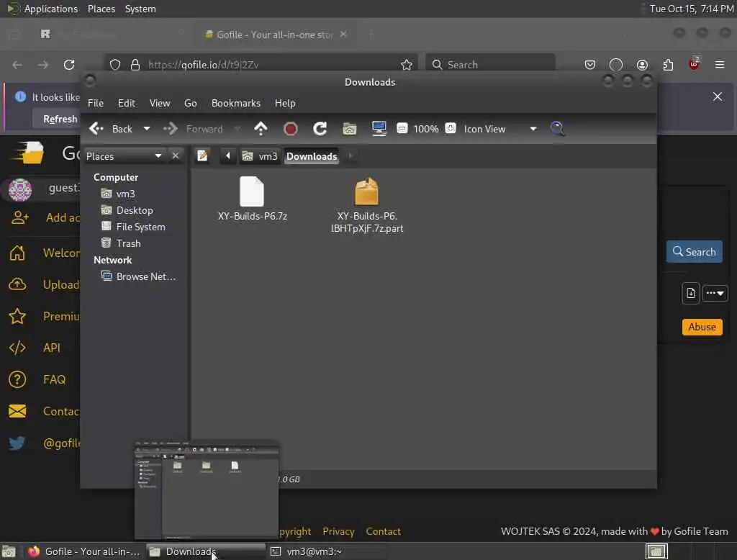This screenshot has width=737, height=560.
Task: Go back with the Back arrow in Downloads
Action: click(110, 129)
